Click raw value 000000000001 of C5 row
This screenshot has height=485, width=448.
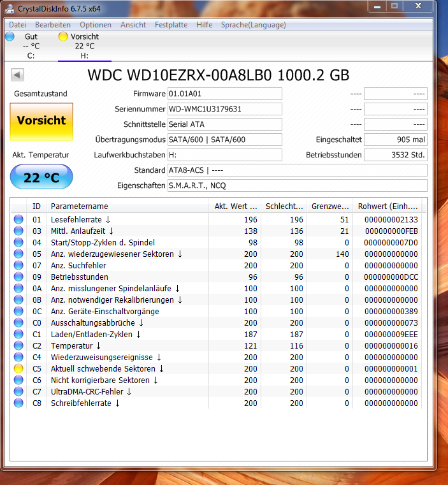click(x=391, y=369)
